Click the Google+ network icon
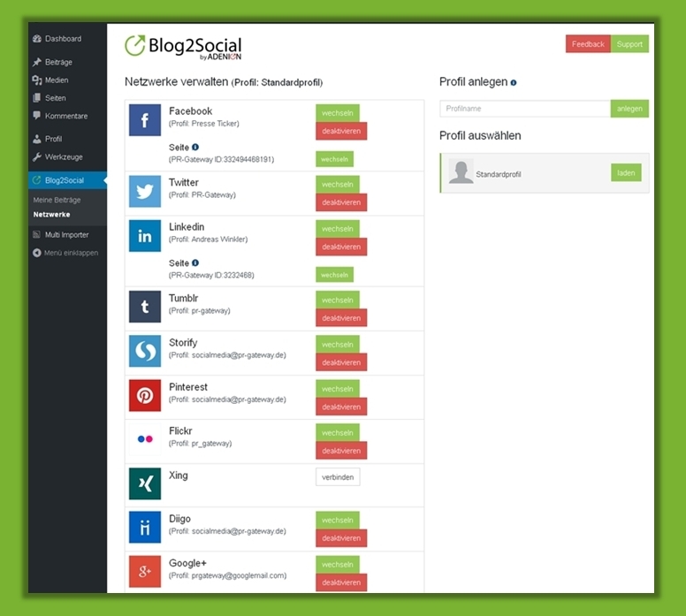686x616 pixels. 145,572
